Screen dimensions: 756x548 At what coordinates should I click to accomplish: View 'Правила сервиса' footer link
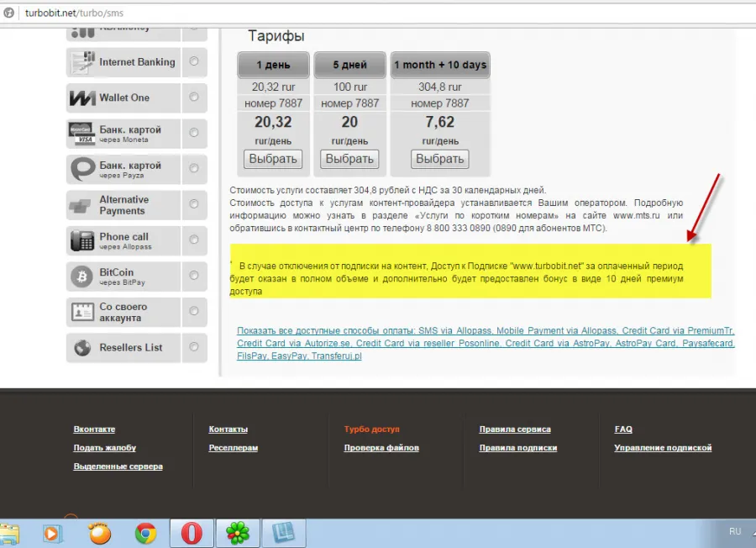coord(515,429)
